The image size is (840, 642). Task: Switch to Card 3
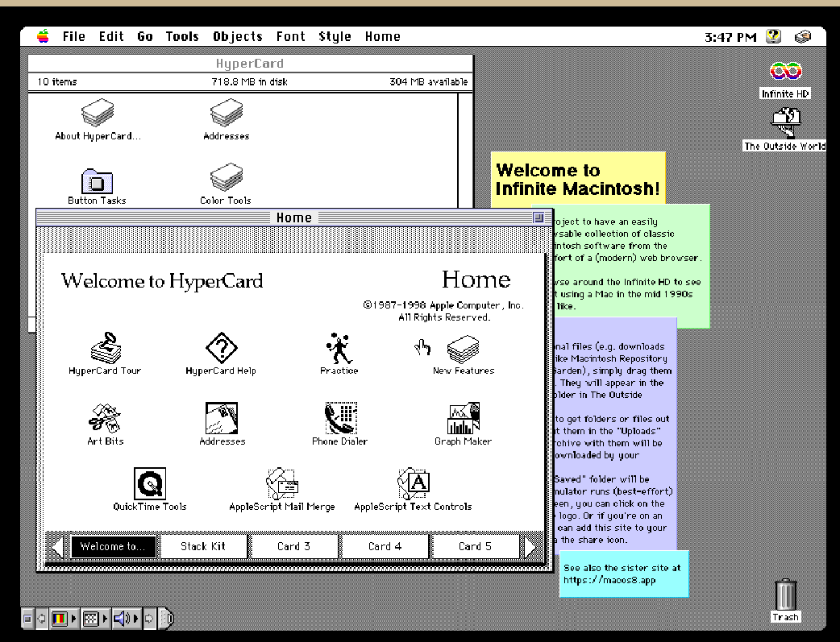coord(294,547)
